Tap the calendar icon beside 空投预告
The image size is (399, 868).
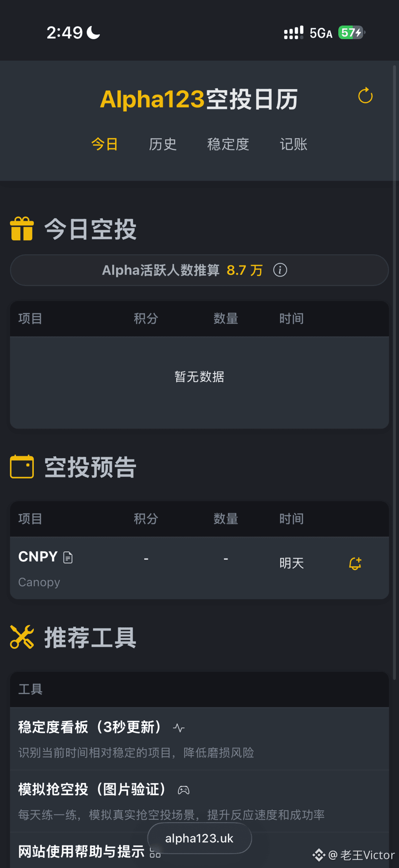click(x=22, y=467)
